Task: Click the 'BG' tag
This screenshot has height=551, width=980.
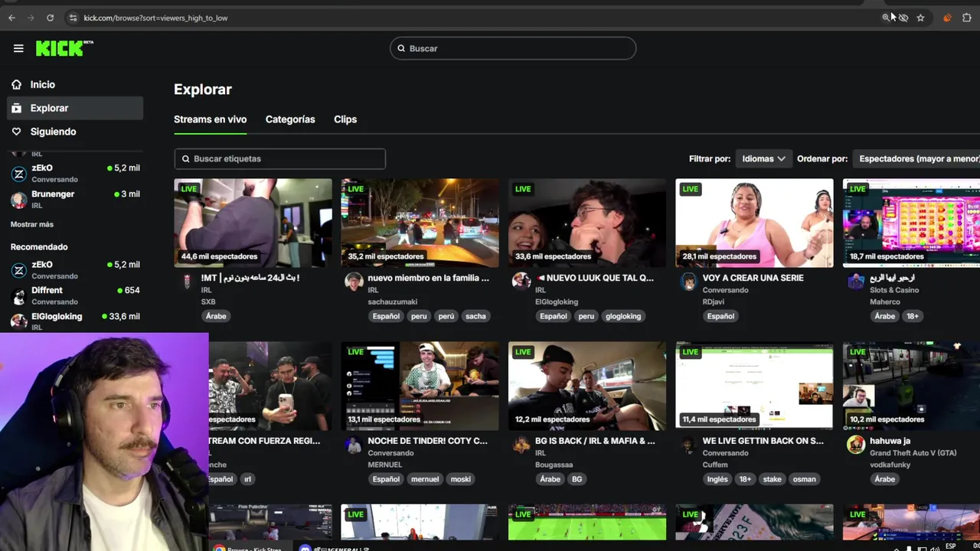Action: point(577,479)
